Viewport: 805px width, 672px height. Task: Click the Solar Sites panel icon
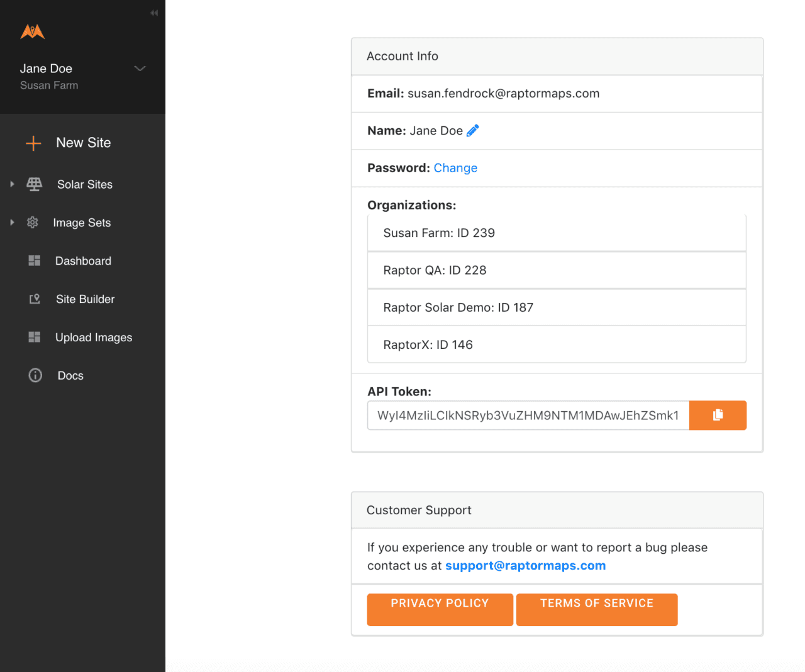click(35, 184)
